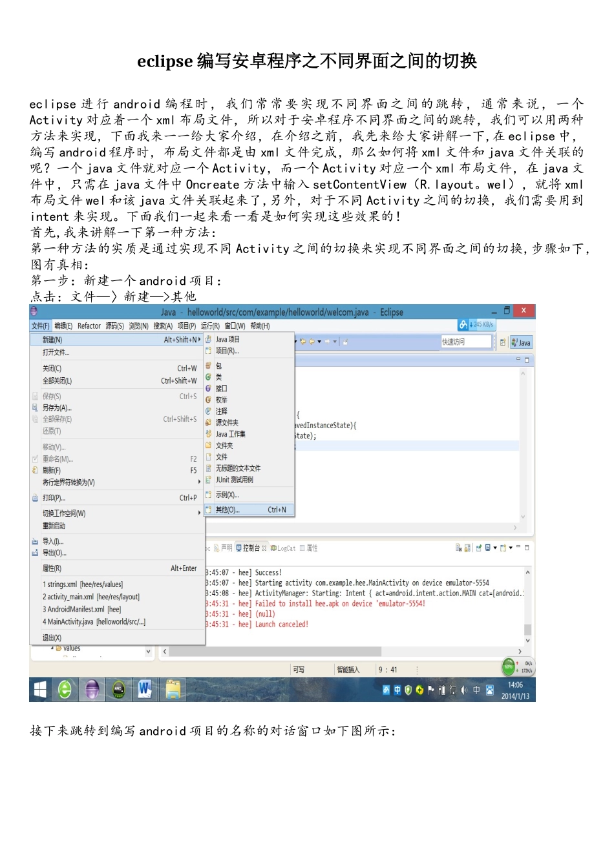Click the console pin icon
The width and height of the screenshot is (614, 868).
479,548
